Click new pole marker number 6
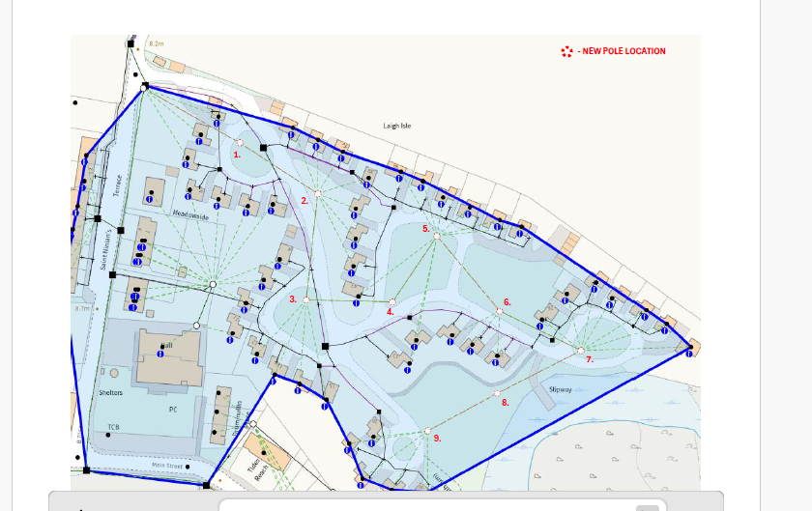Screen dimensions: 812x511 [x=500, y=311]
